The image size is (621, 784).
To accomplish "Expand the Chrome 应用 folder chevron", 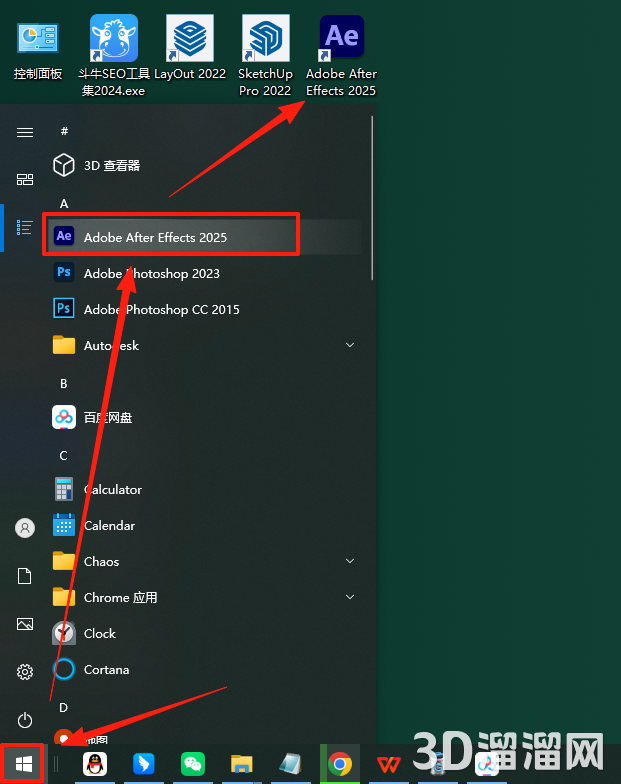I will (x=350, y=597).
